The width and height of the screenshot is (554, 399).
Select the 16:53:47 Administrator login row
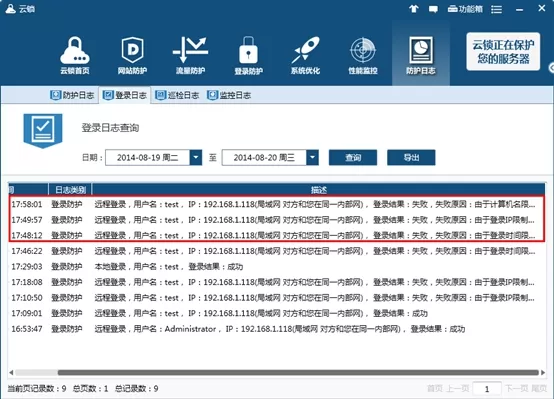click(x=277, y=329)
